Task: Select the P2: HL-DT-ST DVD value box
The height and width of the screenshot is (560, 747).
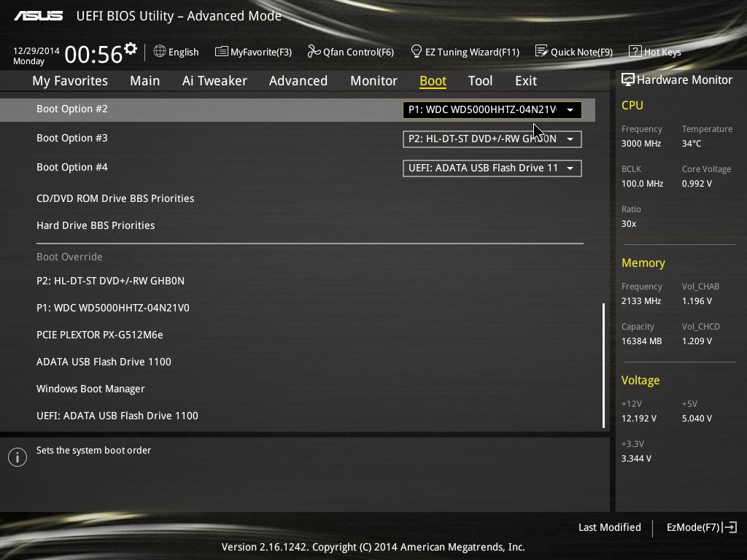Action: click(492, 139)
